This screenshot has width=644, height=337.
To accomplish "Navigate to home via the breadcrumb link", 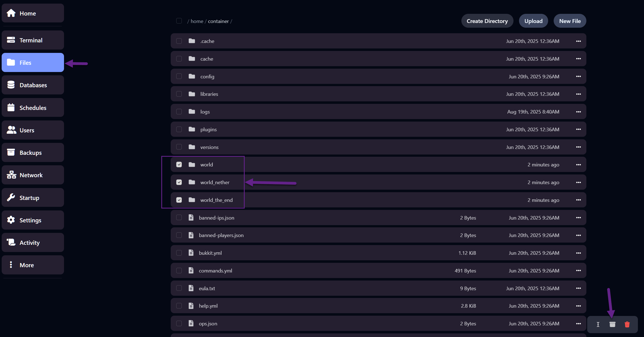I will coord(197,21).
